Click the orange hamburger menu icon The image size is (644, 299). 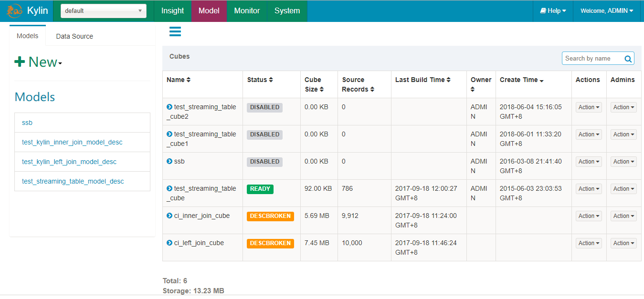point(175,31)
